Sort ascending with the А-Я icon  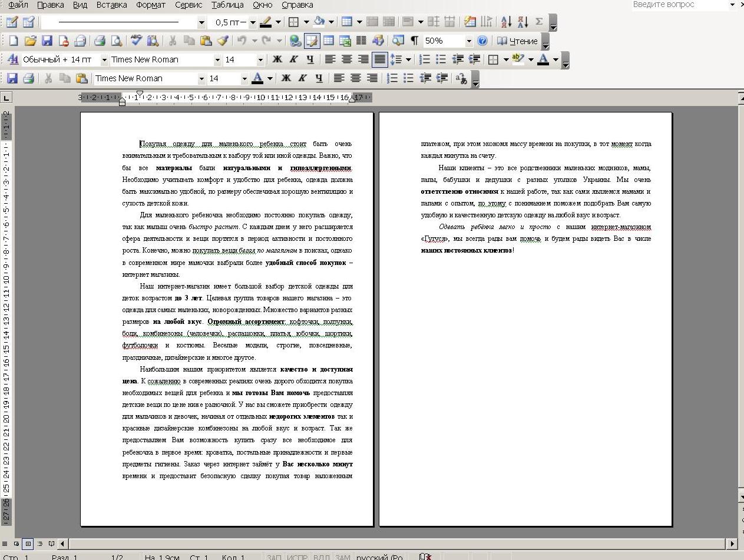tap(506, 22)
